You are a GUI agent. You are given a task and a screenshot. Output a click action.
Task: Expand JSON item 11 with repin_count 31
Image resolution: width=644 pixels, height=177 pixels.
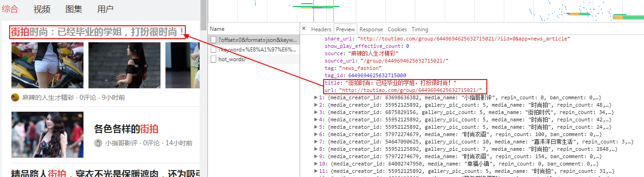316,171
